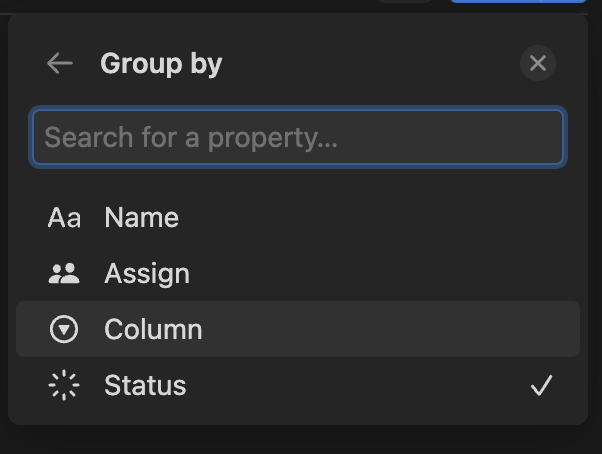This screenshot has width=602, height=454.
Task: Click the circled arrow icon for Column
Action: tap(64, 330)
